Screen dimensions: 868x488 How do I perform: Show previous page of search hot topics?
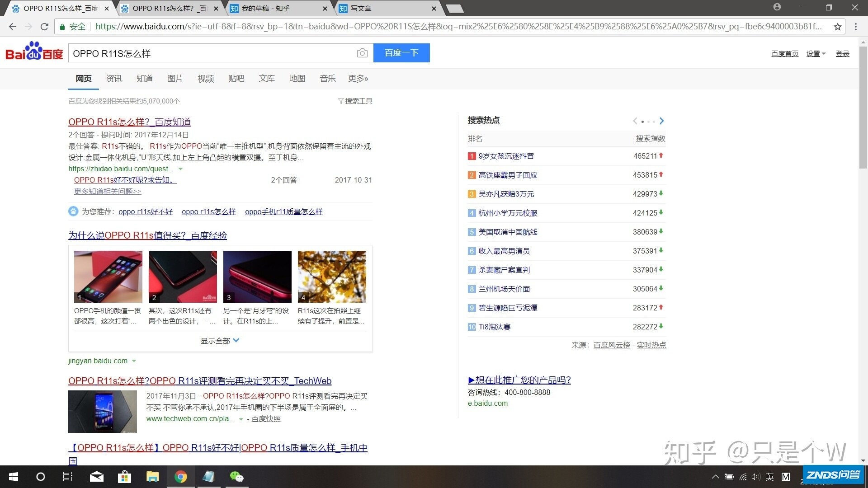pos(635,121)
